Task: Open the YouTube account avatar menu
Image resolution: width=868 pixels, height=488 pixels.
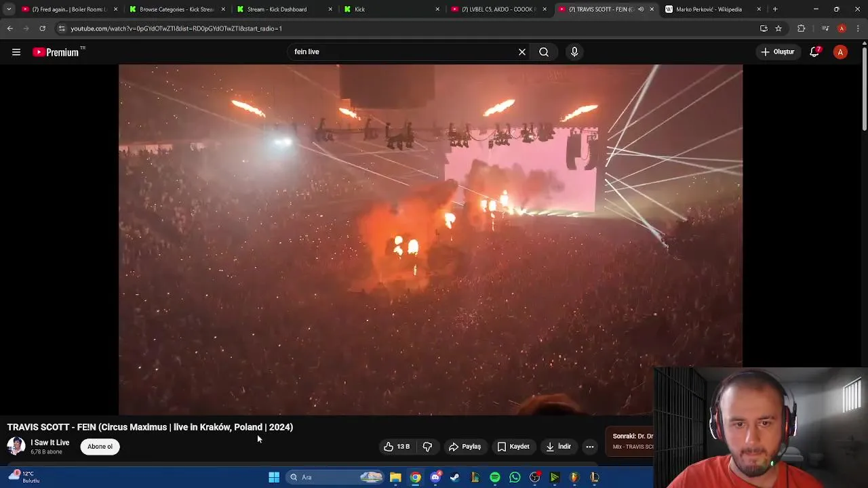Action: pos(840,52)
